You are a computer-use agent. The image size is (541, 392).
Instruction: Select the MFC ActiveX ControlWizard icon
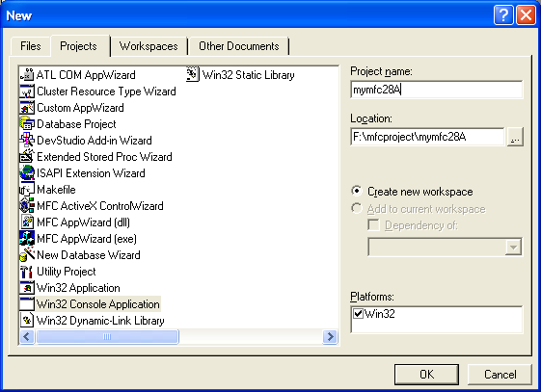(27, 206)
